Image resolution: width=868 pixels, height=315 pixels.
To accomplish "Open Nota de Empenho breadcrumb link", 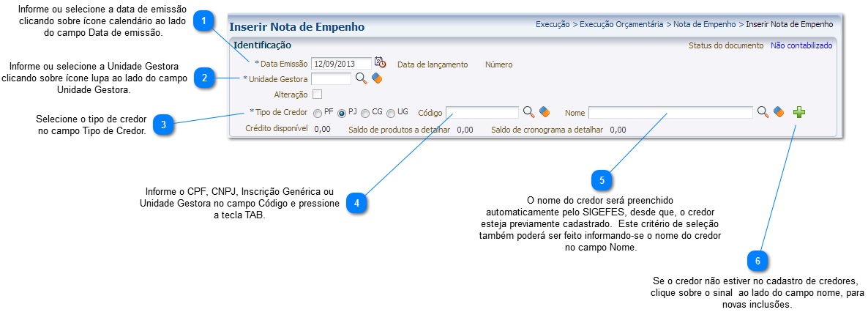I will (705, 24).
